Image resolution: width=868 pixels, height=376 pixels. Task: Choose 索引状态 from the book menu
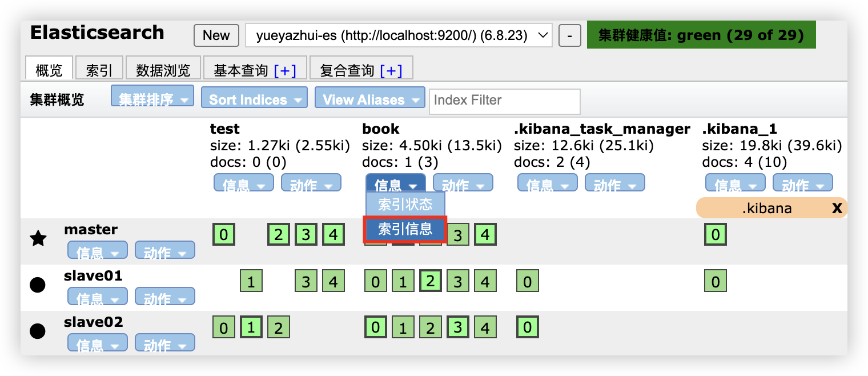[x=405, y=205]
